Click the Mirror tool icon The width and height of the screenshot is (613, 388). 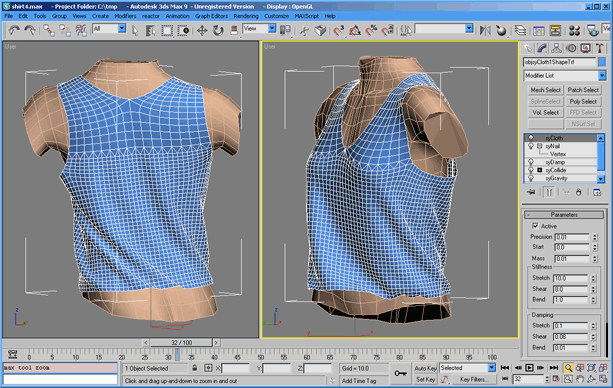[485, 30]
